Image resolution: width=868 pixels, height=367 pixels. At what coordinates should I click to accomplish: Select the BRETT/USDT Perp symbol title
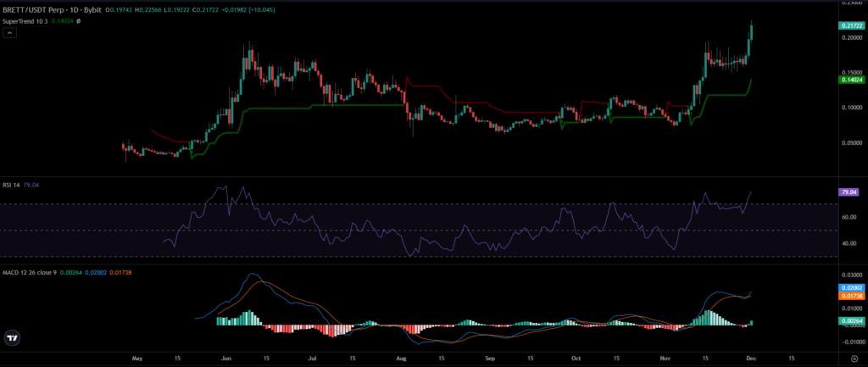click(35, 10)
